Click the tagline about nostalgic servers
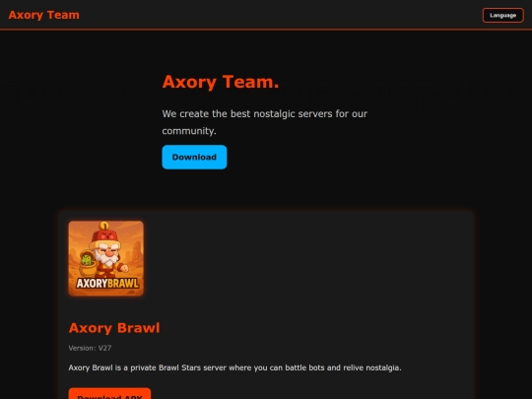532x399 pixels. [x=265, y=122]
